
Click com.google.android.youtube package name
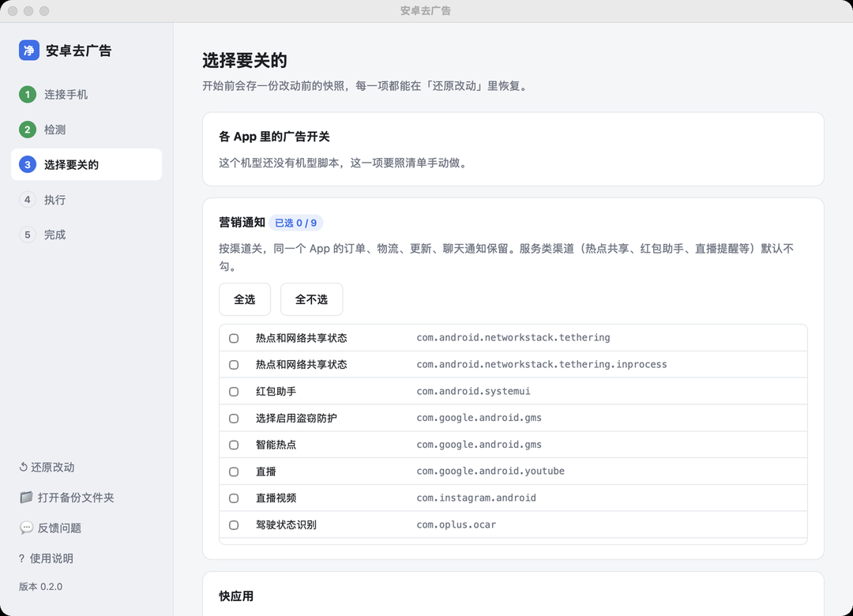(490, 471)
